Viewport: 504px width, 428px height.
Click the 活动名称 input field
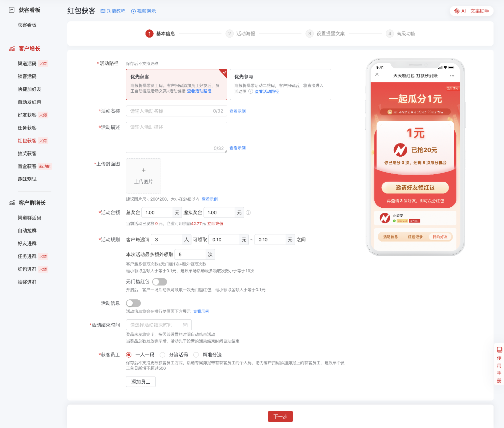(170, 111)
